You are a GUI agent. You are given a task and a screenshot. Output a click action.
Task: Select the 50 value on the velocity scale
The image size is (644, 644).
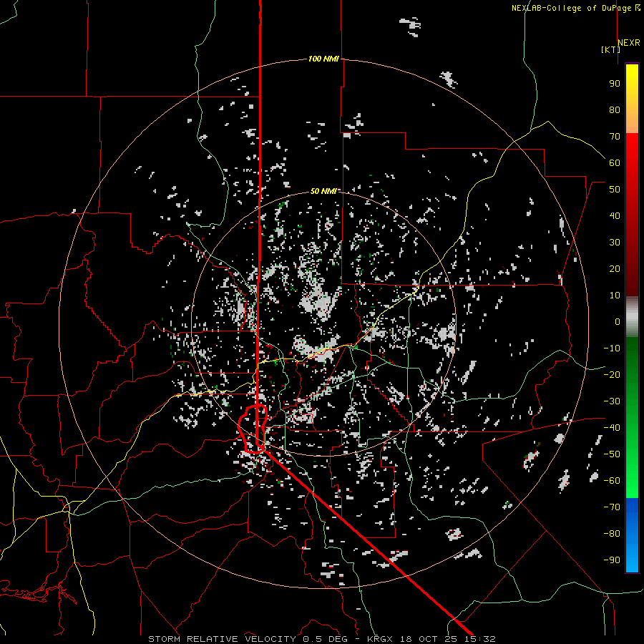pos(615,190)
